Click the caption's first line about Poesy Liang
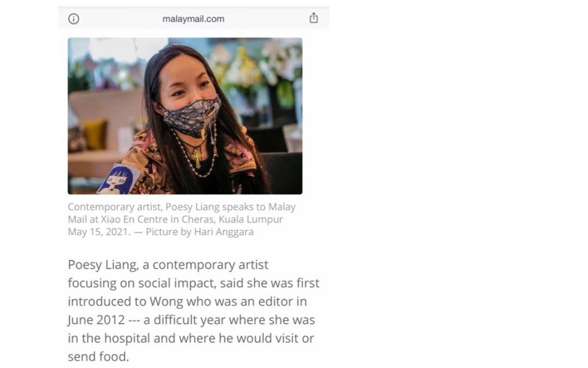The height and width of the screenshot is (368, 588). 181,207
